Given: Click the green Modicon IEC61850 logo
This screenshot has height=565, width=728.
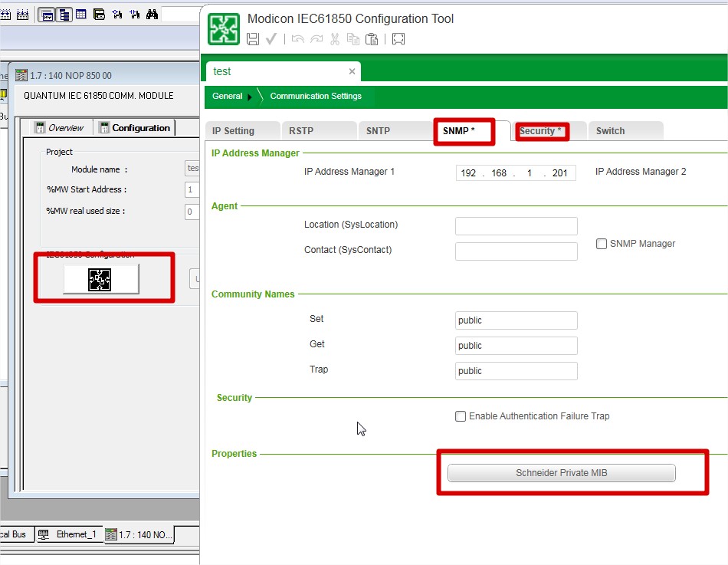Looking at the screenshot, I should pyautogui.click(x=224, y=29).
